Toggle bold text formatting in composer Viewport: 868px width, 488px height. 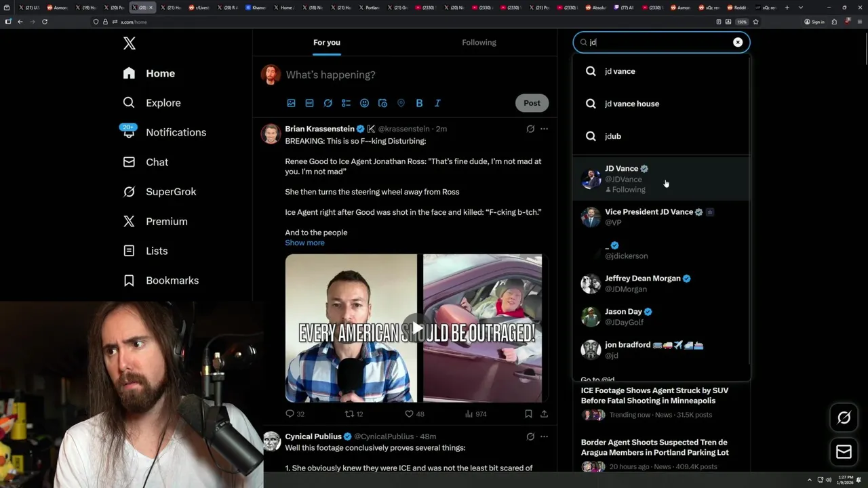click(x=419, y=103)
